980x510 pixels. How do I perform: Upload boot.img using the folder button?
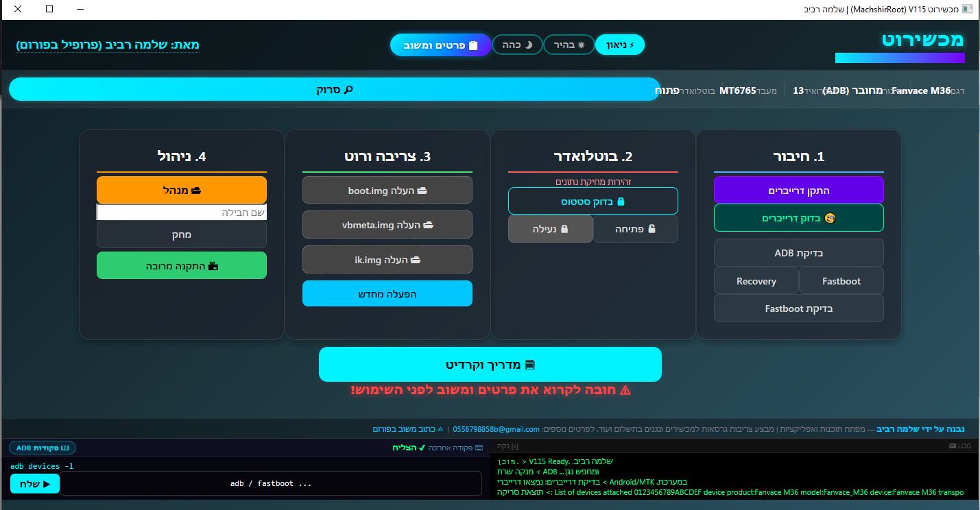[387, 191]
